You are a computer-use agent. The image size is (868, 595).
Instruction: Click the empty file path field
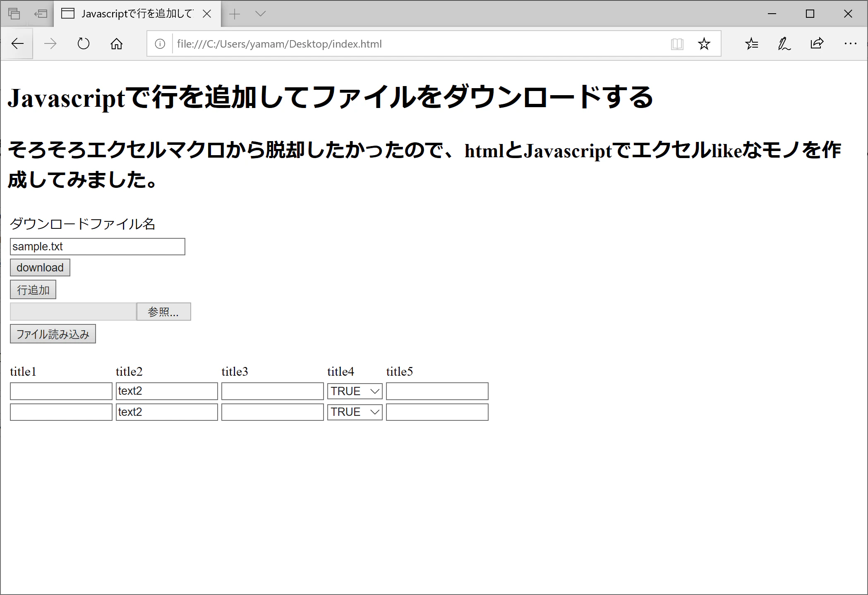pyautogui.click(x=73, y=312)
